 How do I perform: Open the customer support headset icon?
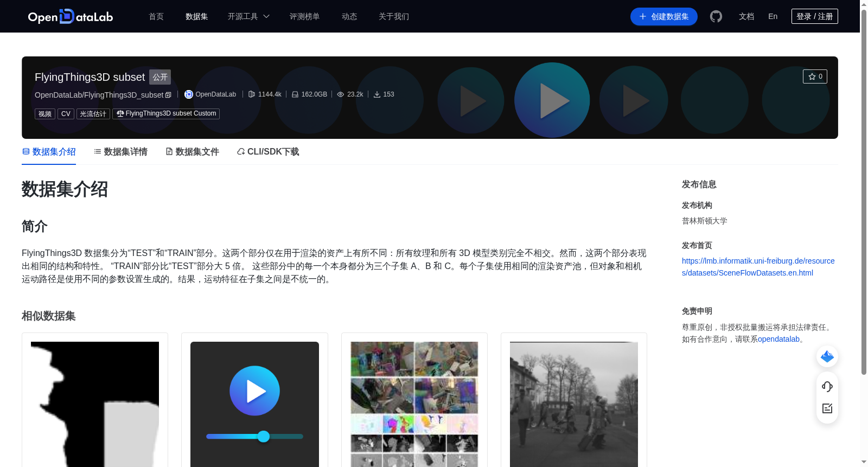coord(827,387)
